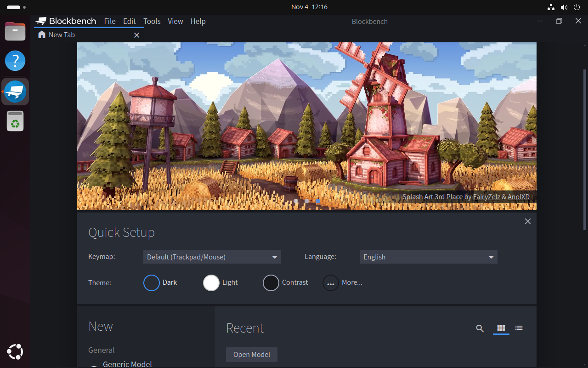588x368 pixels.
Task: Open the File menu
Action: point(110,21)
